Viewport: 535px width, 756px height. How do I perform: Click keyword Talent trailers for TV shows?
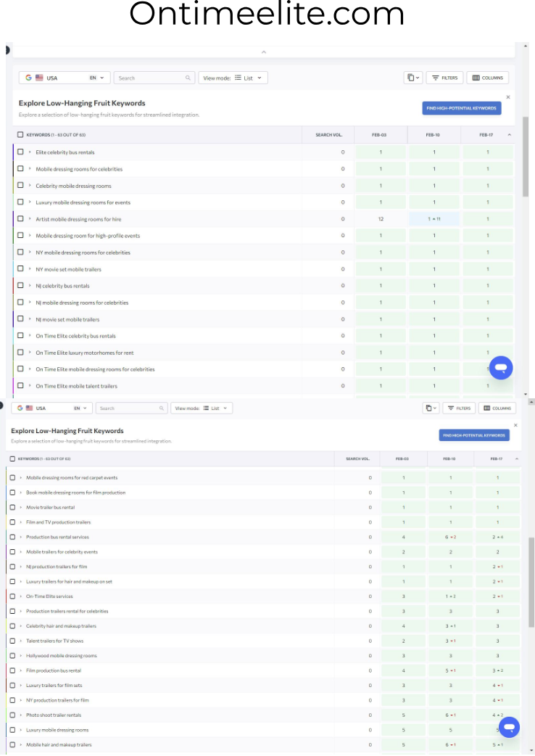(x=55, y=641)
